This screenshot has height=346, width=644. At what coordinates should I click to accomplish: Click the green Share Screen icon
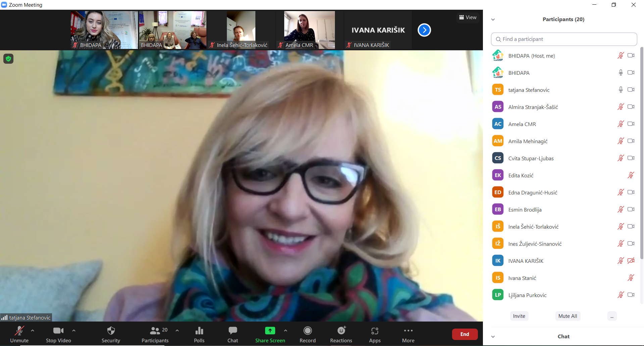[x=270, y=331]
